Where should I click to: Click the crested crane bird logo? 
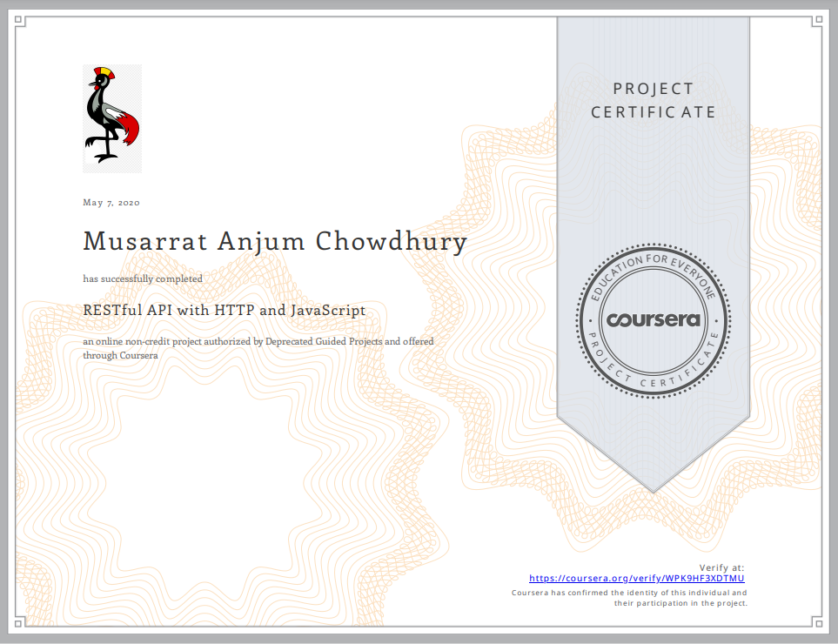112,117
